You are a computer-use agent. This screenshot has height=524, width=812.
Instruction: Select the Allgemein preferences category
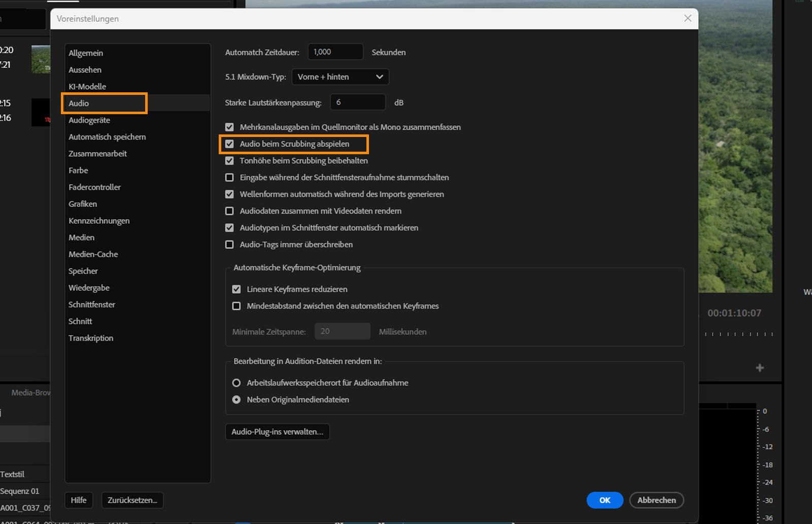point(86,52)
